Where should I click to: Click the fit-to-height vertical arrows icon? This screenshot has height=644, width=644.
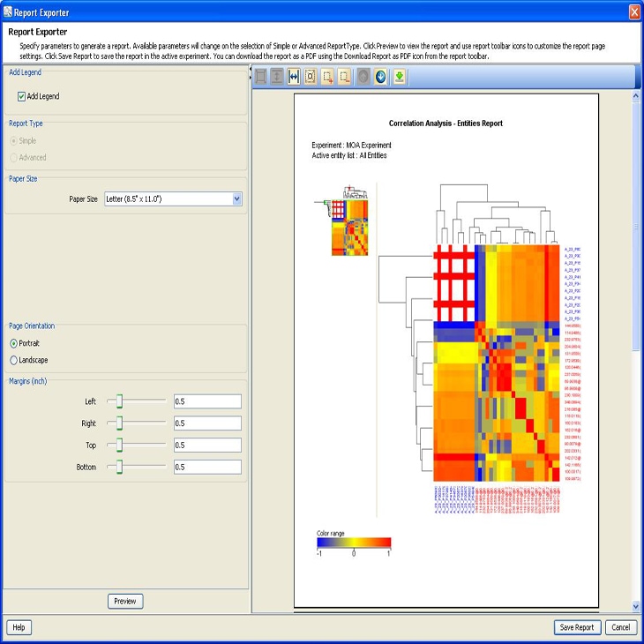coord(277,77)
